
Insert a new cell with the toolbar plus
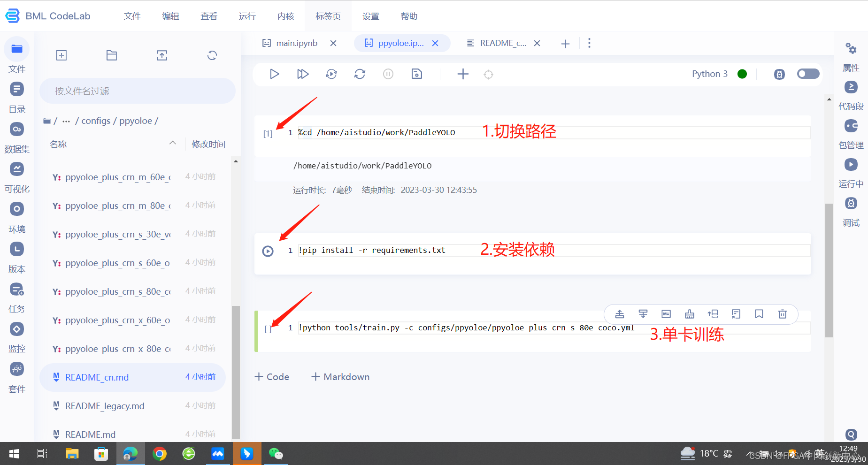(463, 74)
